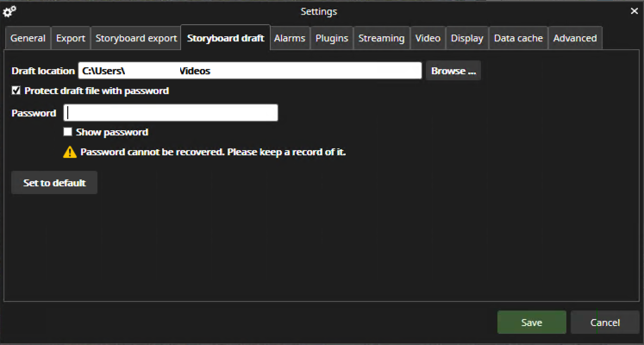The height and width of the screenshot is (345, 644).
Task: Open the Display tab
Action: pyautogui.click(x=467, y=38)
